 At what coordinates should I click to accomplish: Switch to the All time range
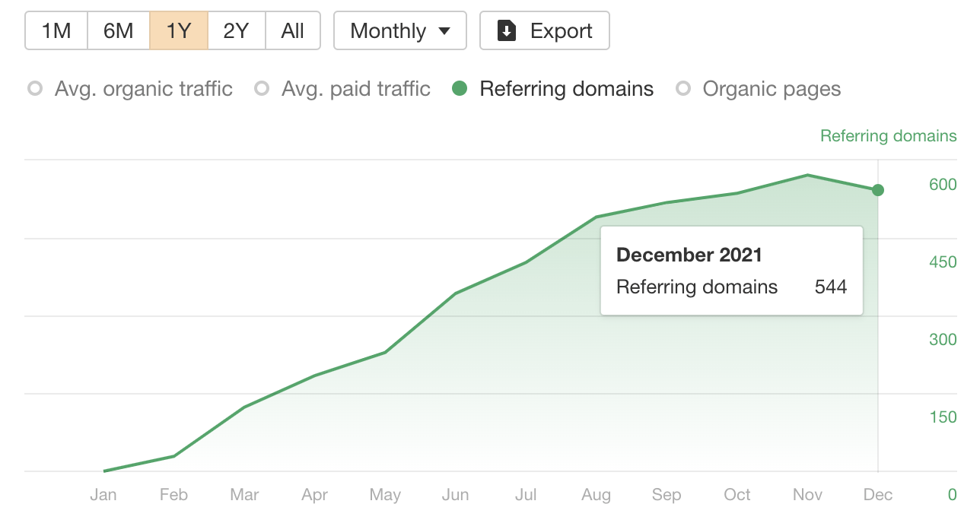point(293,30)
